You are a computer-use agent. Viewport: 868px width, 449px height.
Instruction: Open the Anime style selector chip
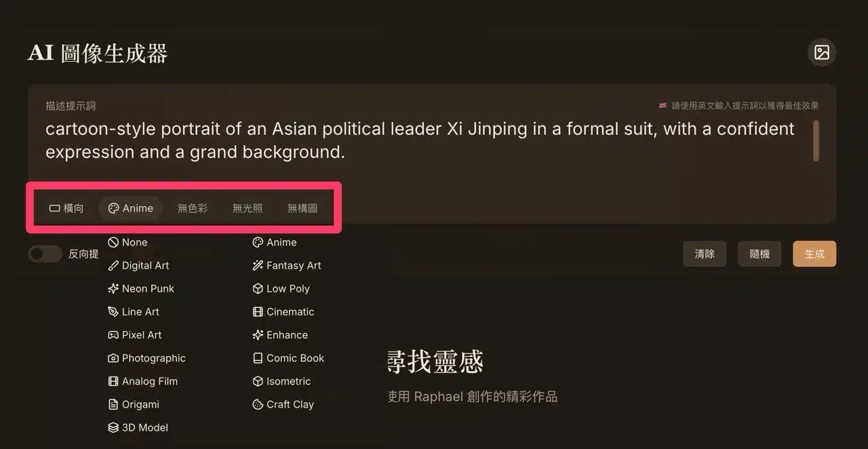[131, 208]
